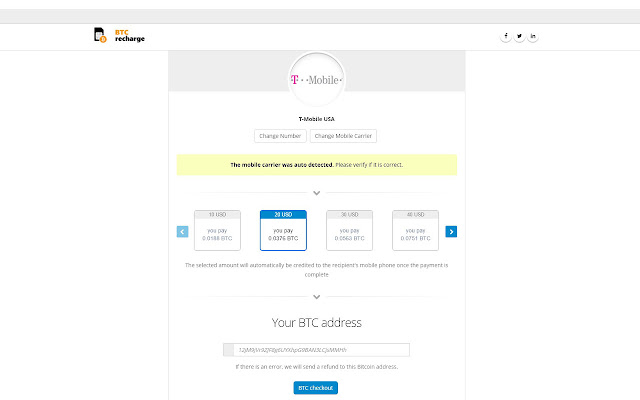This screenshot has height=400, width=640.
Task: Click the chevron above Your BTC address
Action: click(x=316, y=297)
